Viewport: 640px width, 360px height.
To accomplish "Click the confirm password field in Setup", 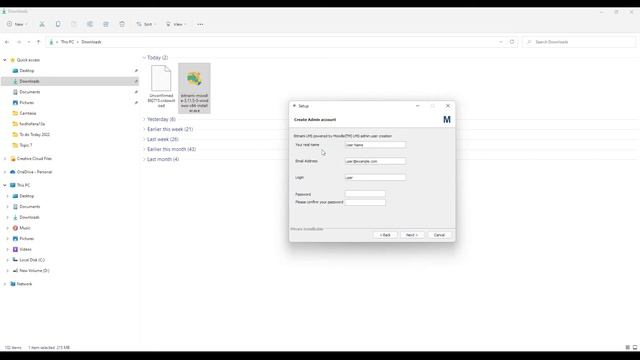I will point(365,202).
